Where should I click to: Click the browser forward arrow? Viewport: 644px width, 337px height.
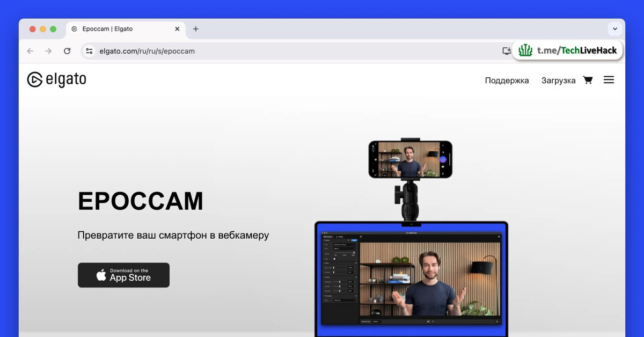click(x=48, y=51)
